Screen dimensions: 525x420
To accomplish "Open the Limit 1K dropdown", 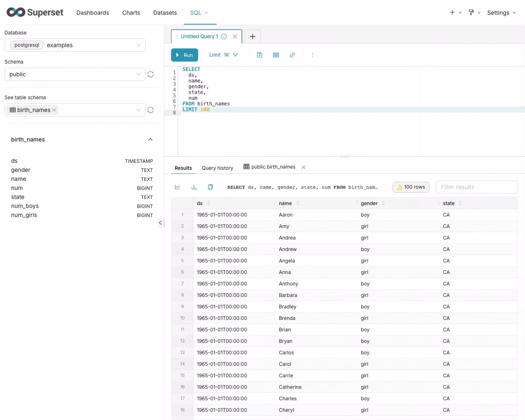I will (224, 55).
